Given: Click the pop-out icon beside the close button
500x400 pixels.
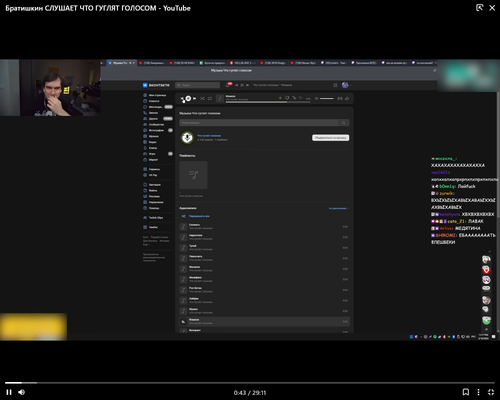Looking at the screenshot, I should (x=479, y=8).
